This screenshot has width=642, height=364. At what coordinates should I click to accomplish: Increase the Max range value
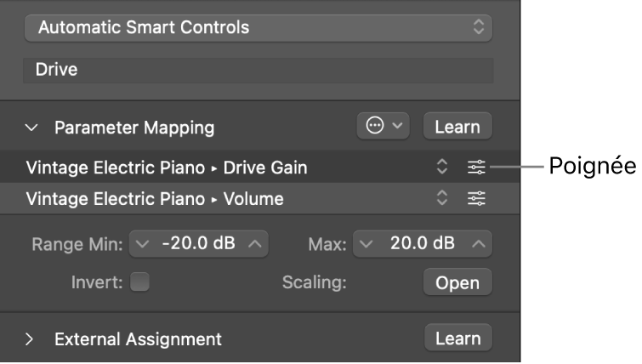[480, 244]
